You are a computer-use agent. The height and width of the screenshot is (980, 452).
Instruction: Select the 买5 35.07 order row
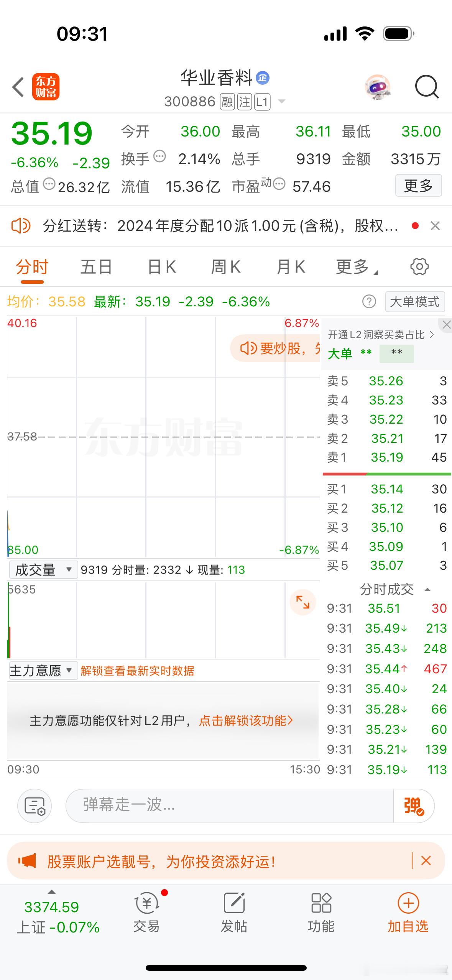pos(386,565)
